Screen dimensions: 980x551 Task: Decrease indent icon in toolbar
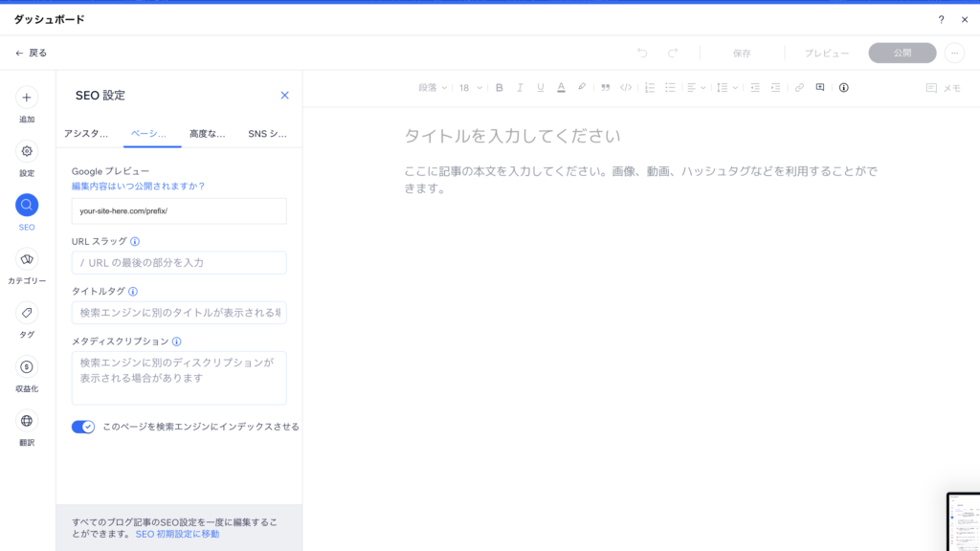(755, 88)
